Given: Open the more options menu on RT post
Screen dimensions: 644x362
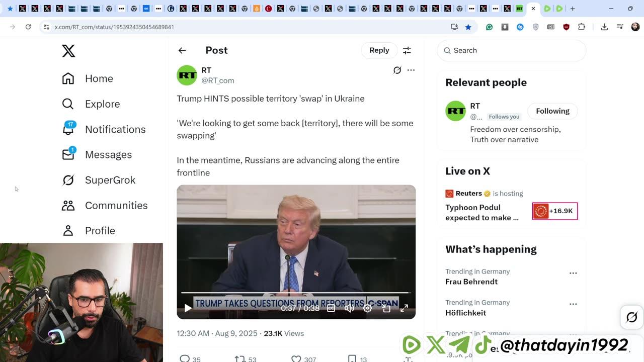Looking at the screenshot, I should (x=411, y=70).
